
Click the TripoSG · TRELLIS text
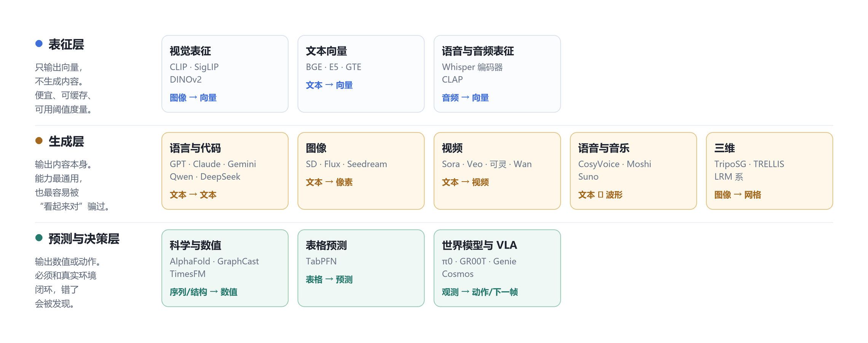pos(749,164)
